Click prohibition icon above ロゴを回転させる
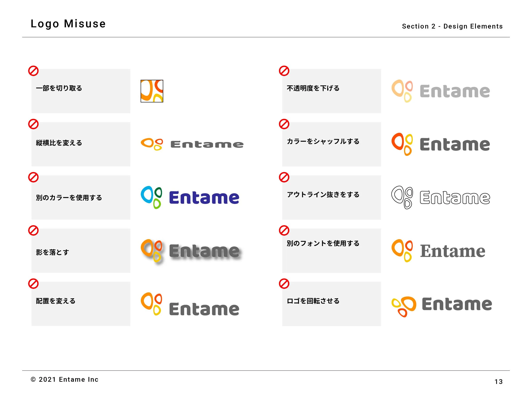Viewport: 532px width, 399px height. (284, 284)
